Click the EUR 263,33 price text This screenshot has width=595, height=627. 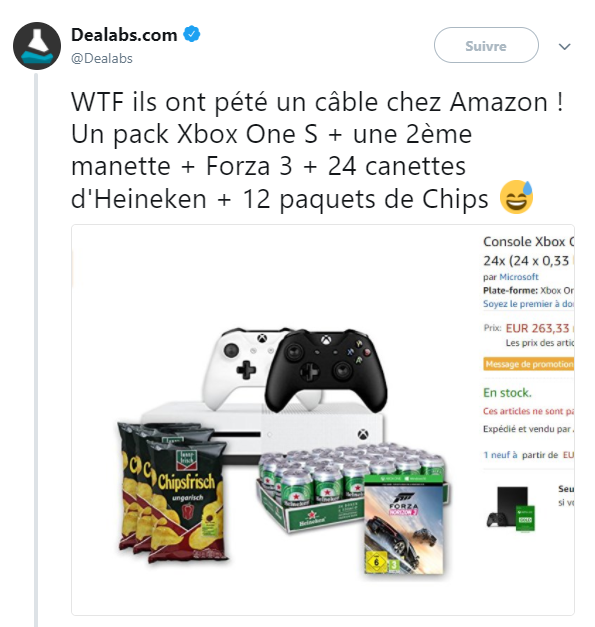537,328
